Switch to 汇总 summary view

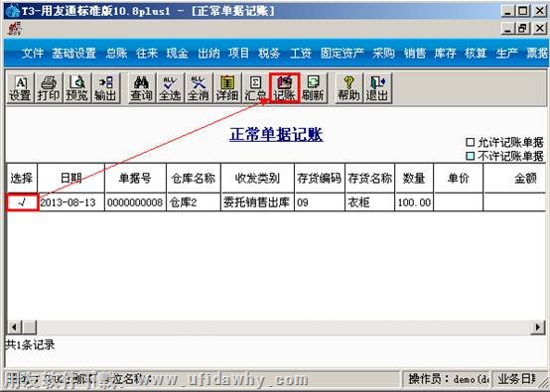tap(256, 88)
